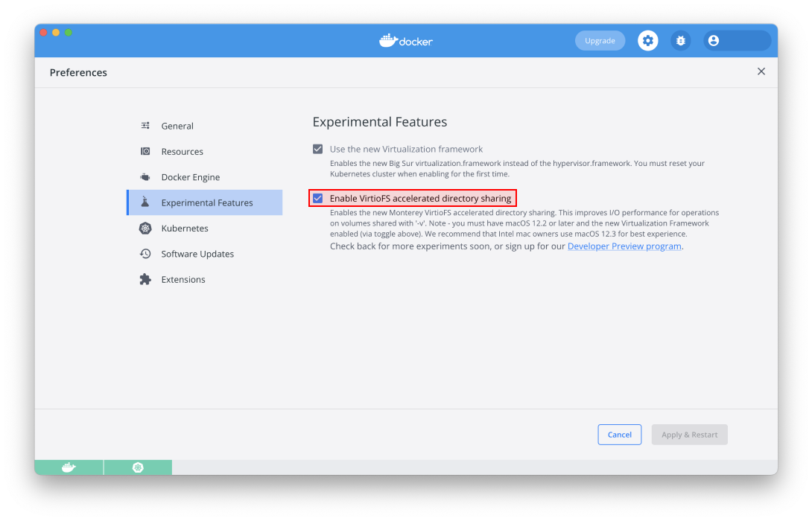This screenshot has width=812, height=521.
Task: Close the Preferences panel with X
Action: click(761, 71)
